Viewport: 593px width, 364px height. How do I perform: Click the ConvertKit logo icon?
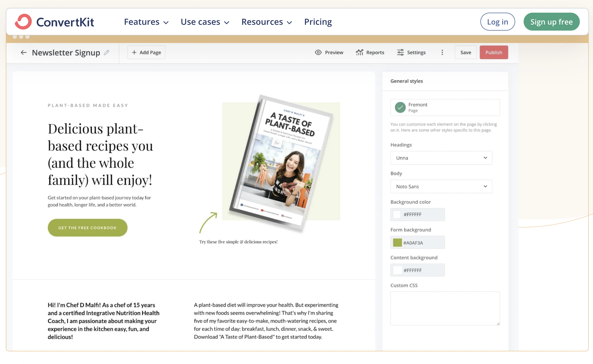tap(23, 22)
